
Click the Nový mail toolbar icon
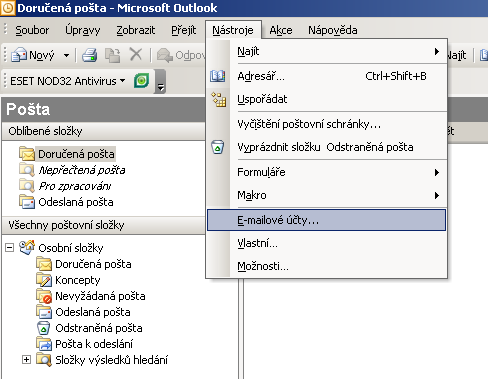(19, 55)
